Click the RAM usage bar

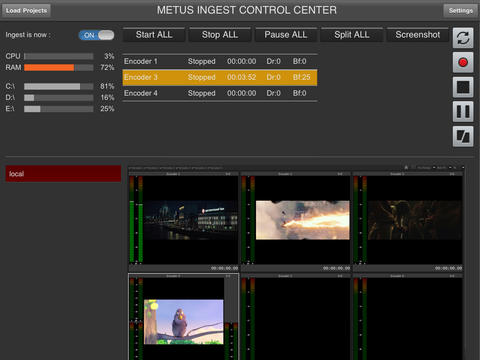click(x=59, y=68)
